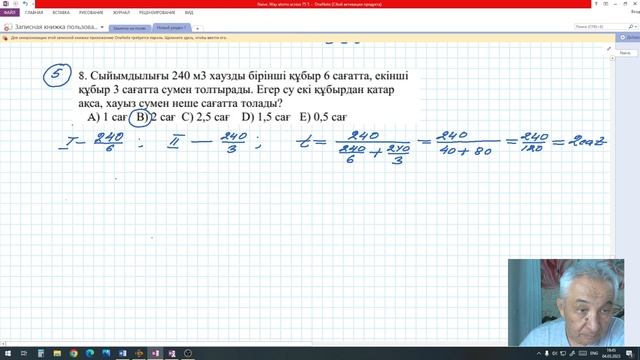Click the yellow sync password notification bar
This screenshot has width=640, height=360.
pos(307,38)
